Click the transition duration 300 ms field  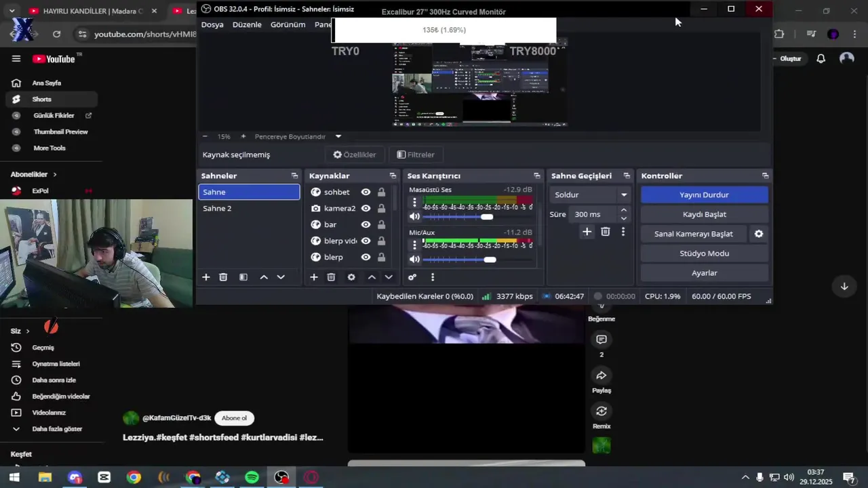tap(593, 214)
